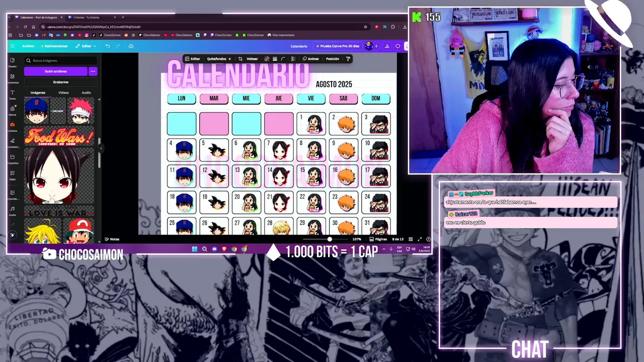This screenshot has width=644, height=362.
Task: Click the 107% zoom level
Action: pyautogui.click(x=357, y=239)
